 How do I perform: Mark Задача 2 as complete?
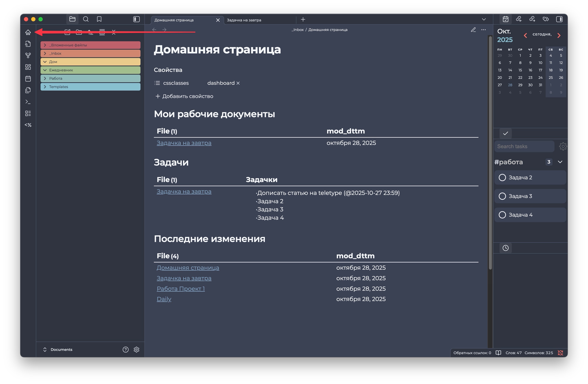click(502, 178)
